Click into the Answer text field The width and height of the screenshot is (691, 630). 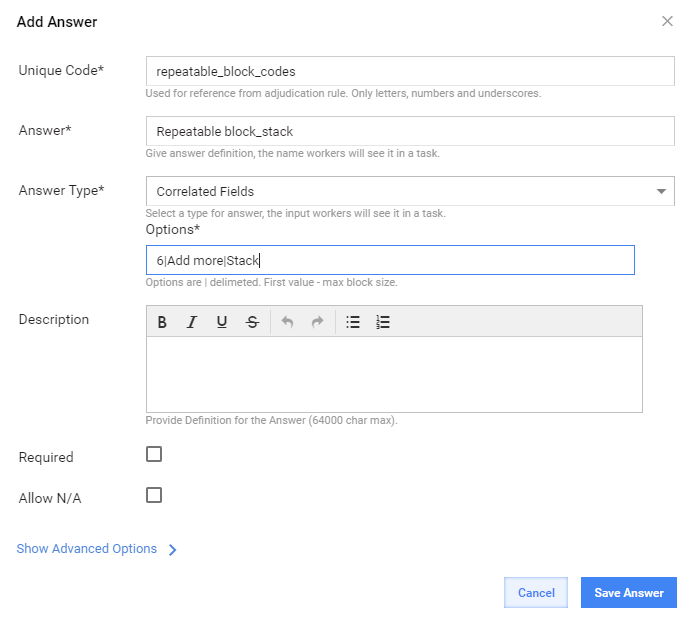click(x=410, y=131)
